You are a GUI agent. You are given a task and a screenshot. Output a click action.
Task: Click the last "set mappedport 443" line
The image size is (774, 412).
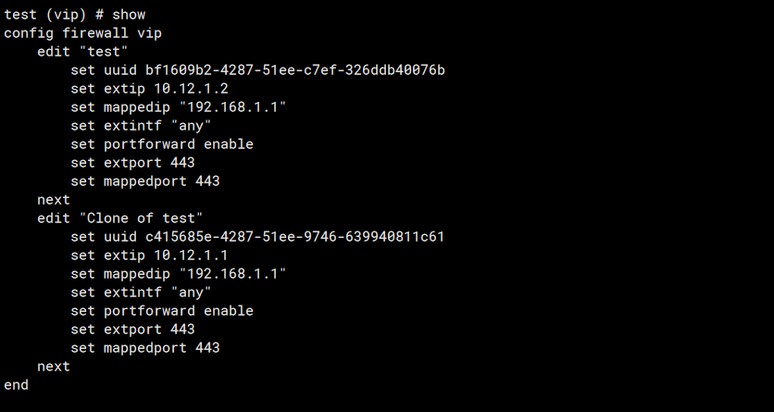(145, 348)
